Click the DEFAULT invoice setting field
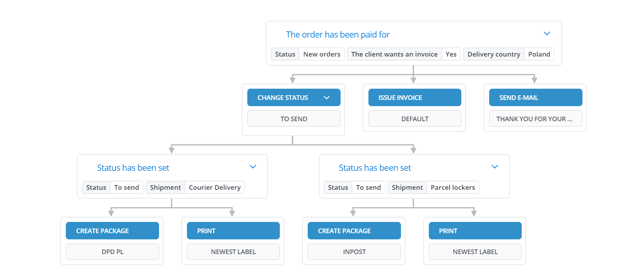The width and height of the screenshot is (644, 275). click(x=414, y=119)
